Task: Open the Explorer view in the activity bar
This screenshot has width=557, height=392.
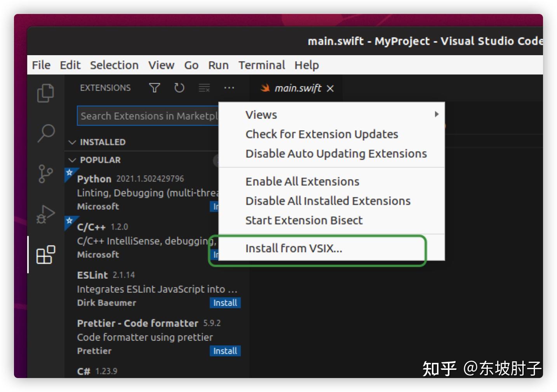Action: click(x=45, y=93)
